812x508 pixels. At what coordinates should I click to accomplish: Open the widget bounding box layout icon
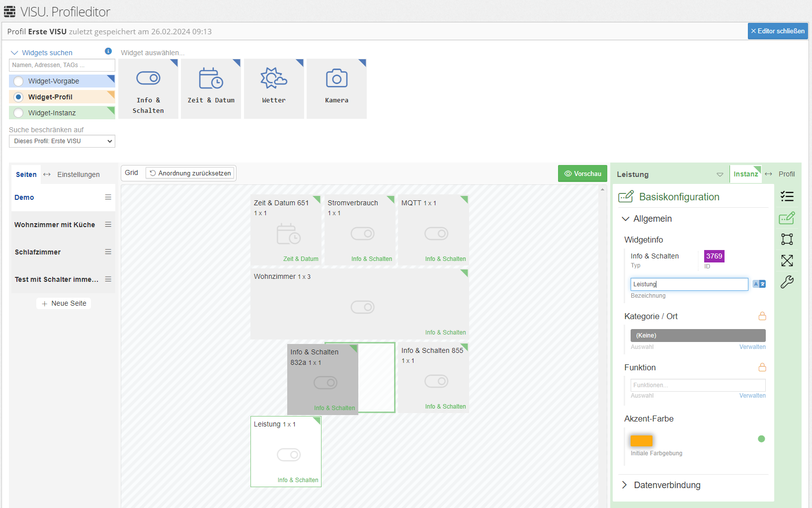tap(787, 239)
